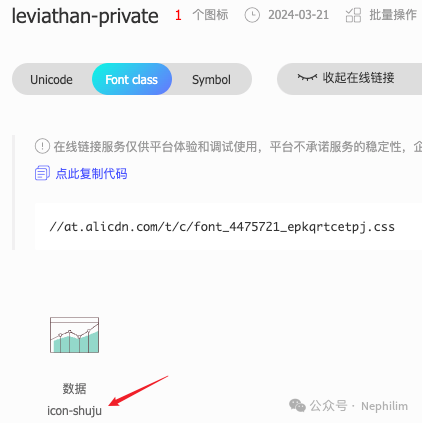Select the Font class tab
The width and height of the screenshot is (422, 423).
132,79
